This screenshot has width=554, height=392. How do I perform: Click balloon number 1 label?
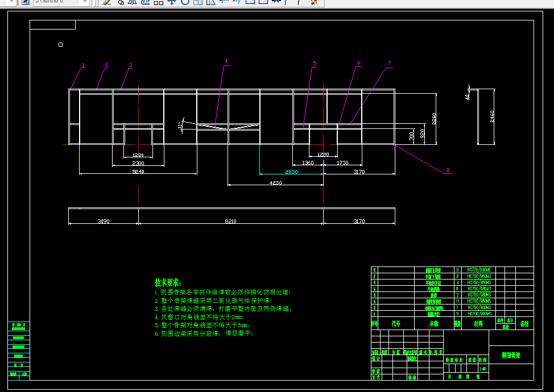coord(84,65)
